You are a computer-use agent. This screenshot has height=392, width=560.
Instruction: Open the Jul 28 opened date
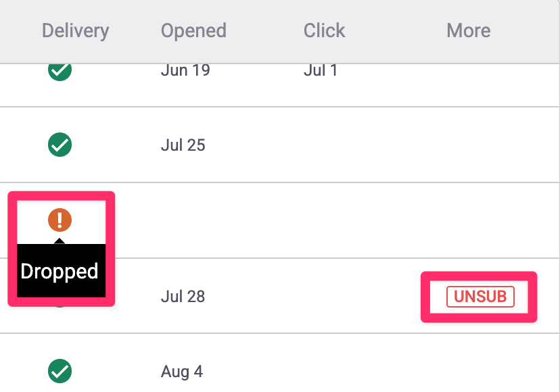coord(183,296)
